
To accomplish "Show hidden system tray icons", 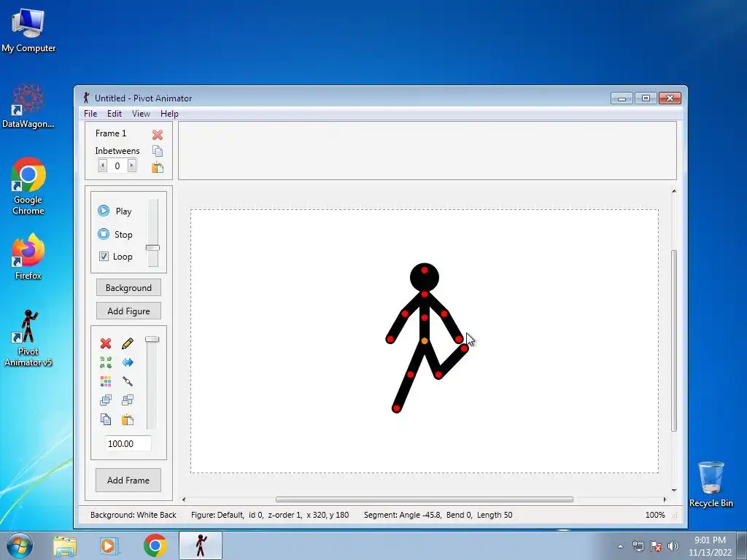I will 620,546.
